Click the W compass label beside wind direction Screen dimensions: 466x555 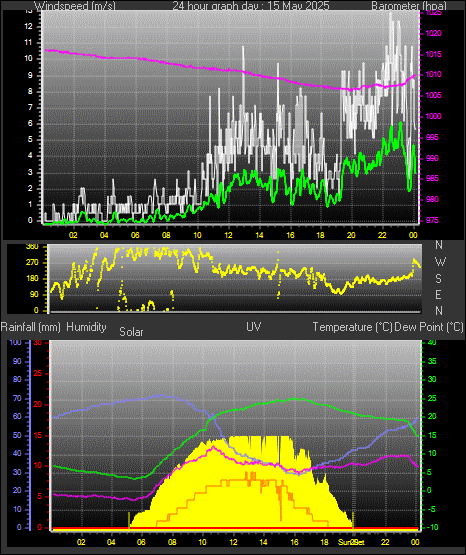coord(440,262)
